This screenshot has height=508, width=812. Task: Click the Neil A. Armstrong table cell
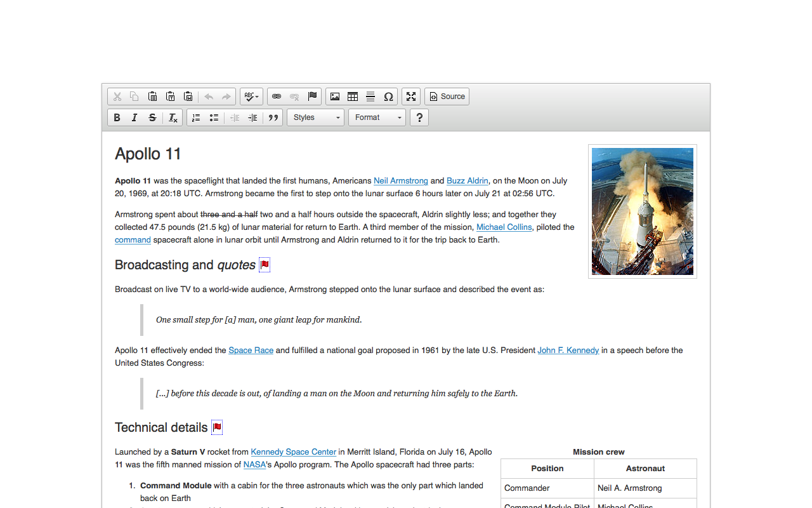[x=645, y=488]
